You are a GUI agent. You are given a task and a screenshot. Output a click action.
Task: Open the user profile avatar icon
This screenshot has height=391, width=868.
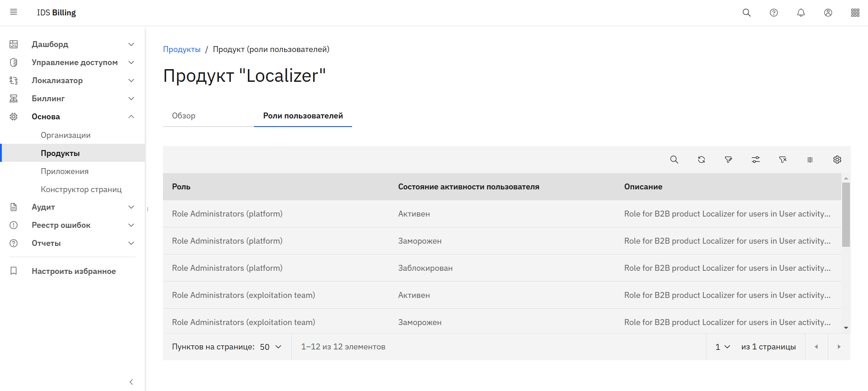click(828, 13)
